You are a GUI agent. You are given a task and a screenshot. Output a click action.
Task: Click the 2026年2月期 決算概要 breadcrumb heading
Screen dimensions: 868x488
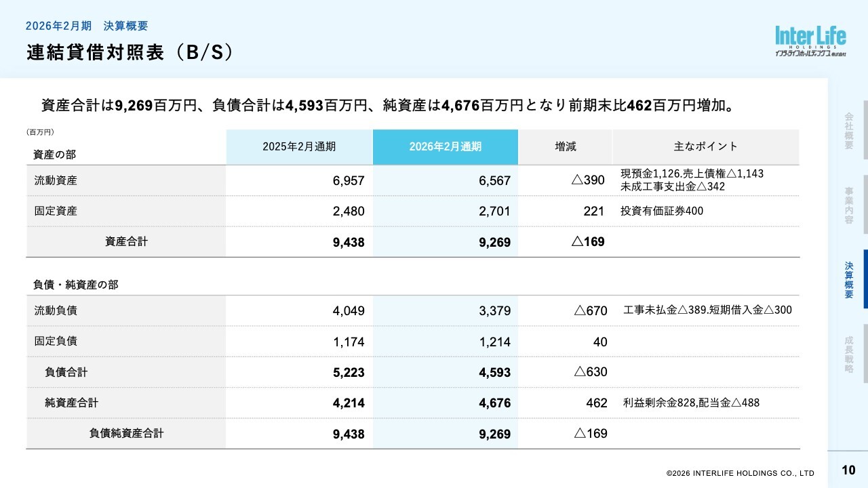tap(86, 26)
